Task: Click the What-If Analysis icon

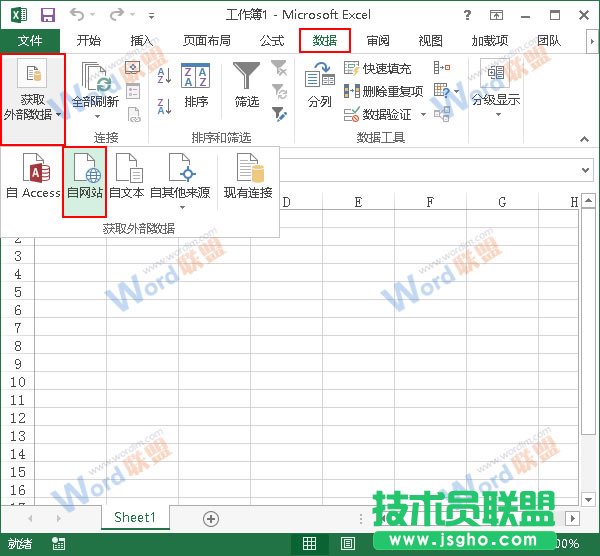Action: click(x=442, y=91)
